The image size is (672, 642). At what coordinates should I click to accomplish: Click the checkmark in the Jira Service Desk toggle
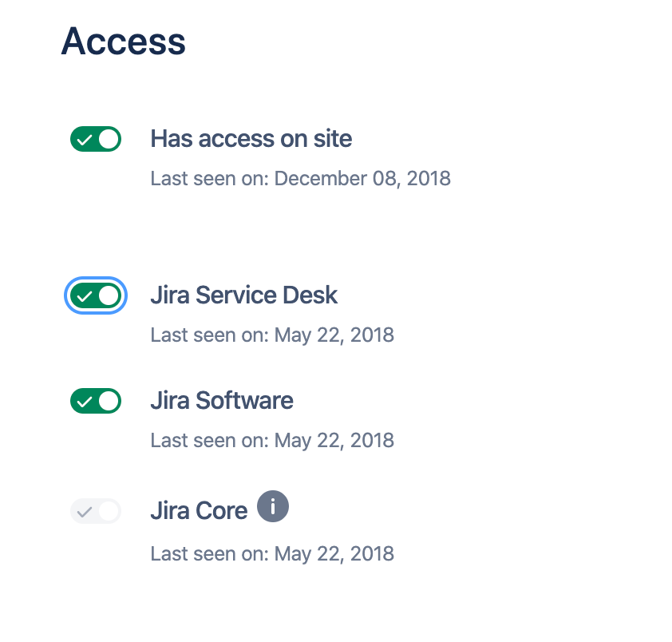[86, 295]
